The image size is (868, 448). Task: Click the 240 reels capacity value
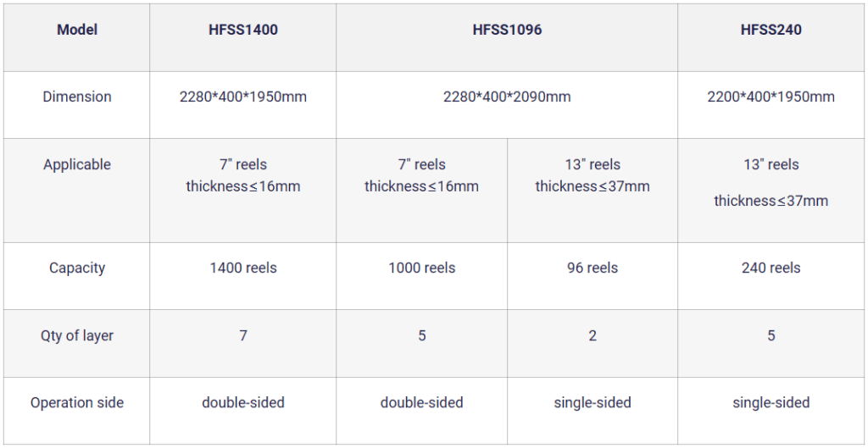[771, 268]
